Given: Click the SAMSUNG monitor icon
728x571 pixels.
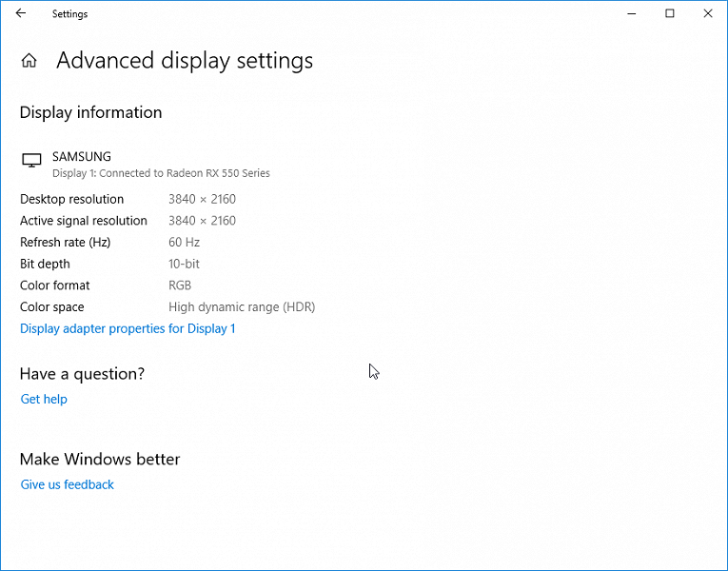Looking at the screenshot, I should 31,161.
